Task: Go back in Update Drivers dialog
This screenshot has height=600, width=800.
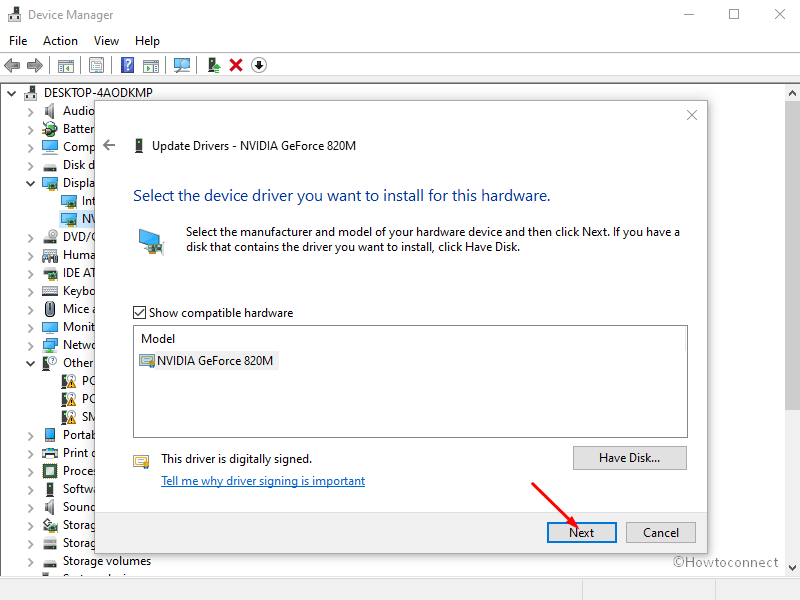Action: point(109,145)
